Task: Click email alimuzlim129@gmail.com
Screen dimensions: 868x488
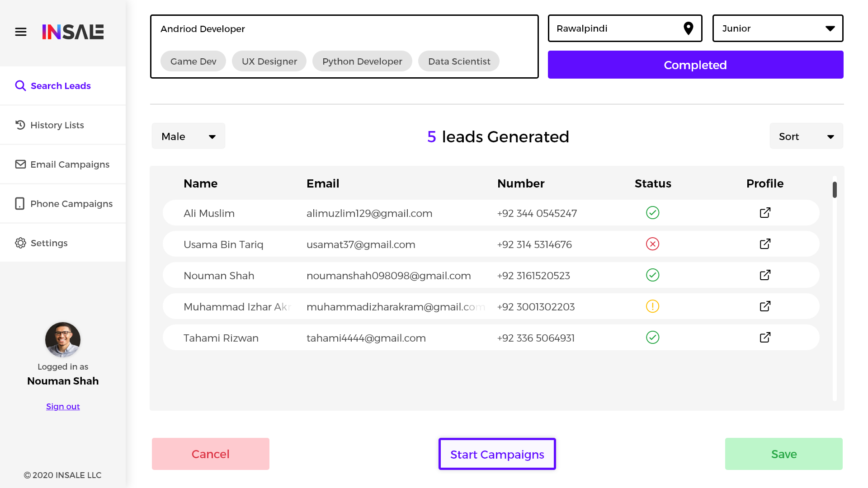Action: click(369, 213)
